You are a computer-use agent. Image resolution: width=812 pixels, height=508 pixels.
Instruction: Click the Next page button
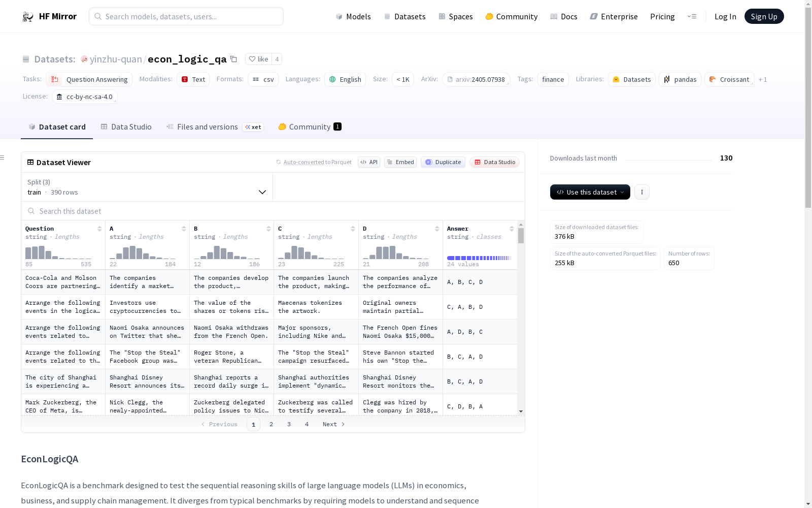[334, 424]
